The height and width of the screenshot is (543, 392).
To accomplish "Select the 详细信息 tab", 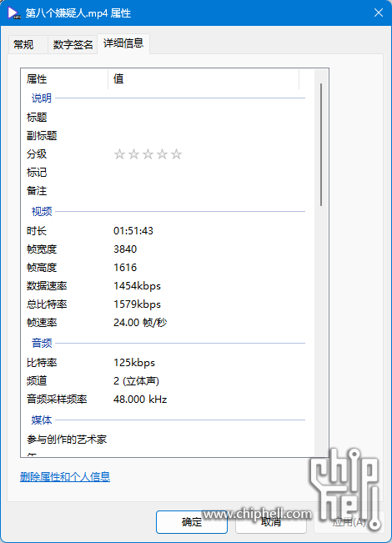I will [x=123, y=43].
